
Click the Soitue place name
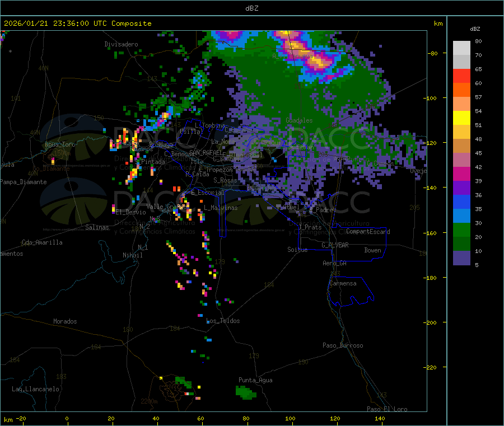(x=297, y=250)
